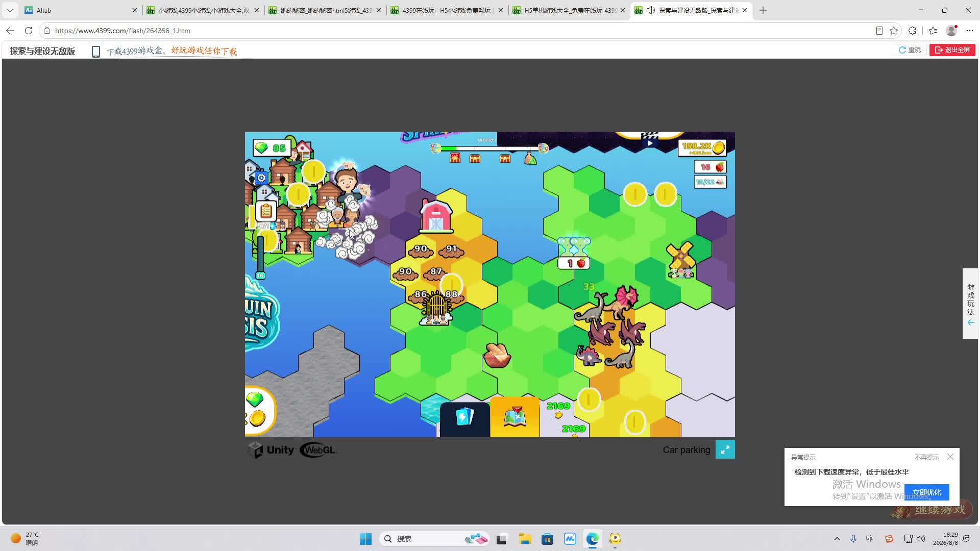Screen dimensions: 980x551
Task: Click the population counter 19/22
Action: 710,182
